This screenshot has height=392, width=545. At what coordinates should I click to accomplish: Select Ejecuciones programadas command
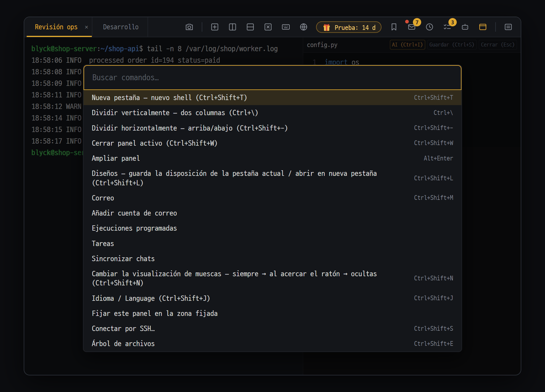point(272,228)
